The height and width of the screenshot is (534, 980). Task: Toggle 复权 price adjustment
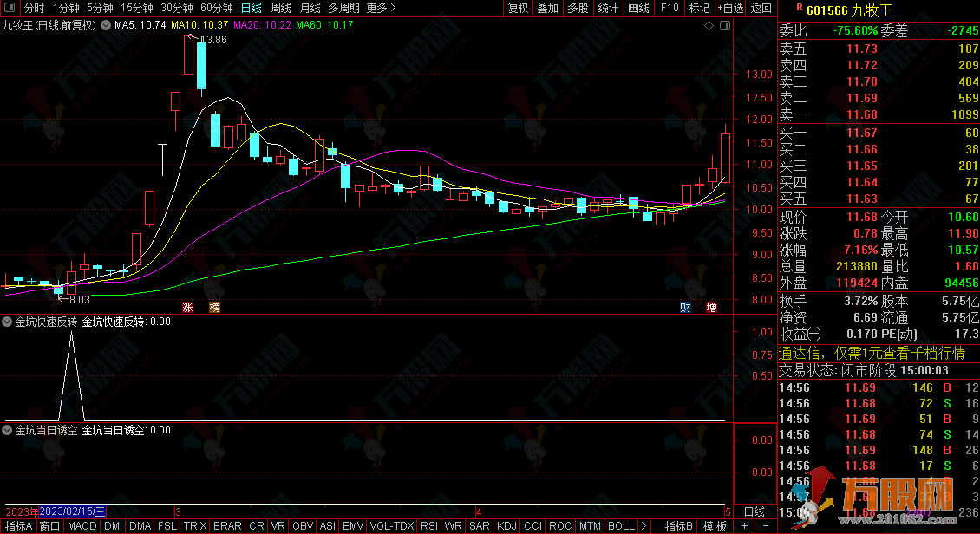(x=518, y=8)
